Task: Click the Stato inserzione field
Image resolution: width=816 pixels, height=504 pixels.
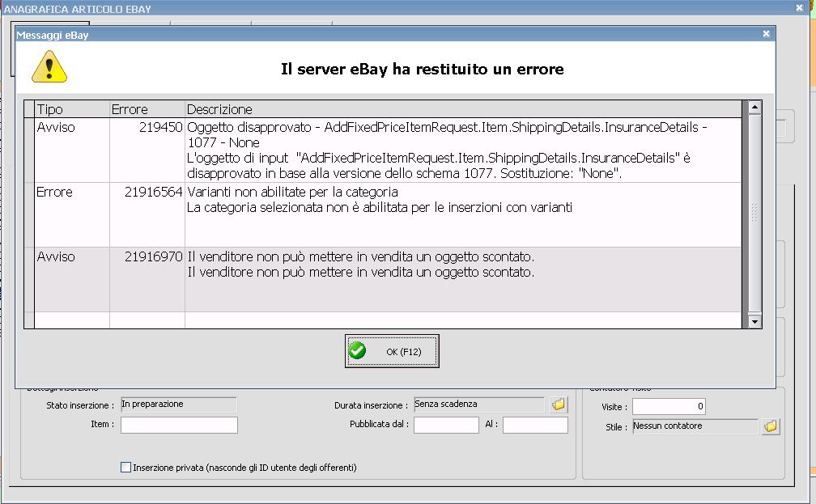Action: (178, 404)
